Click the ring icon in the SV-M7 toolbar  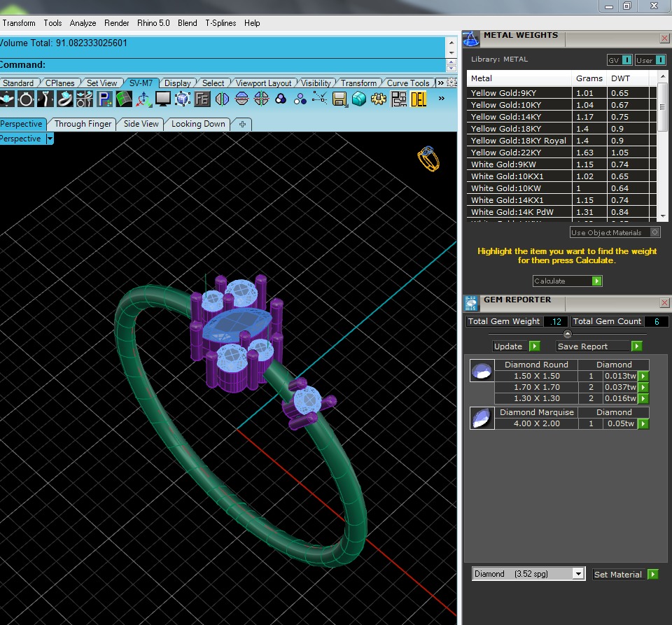click(26, 99)
